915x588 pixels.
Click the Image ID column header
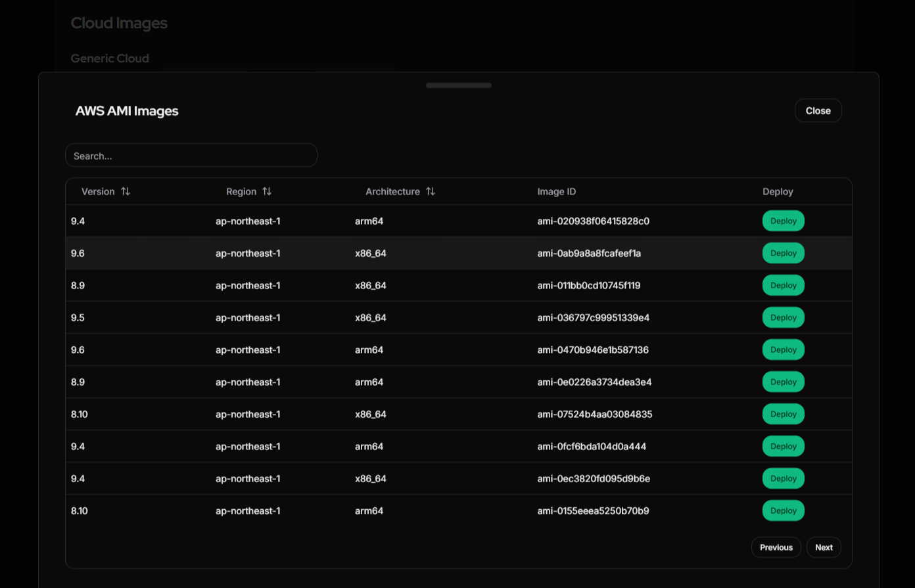click(x=556, y=192)
